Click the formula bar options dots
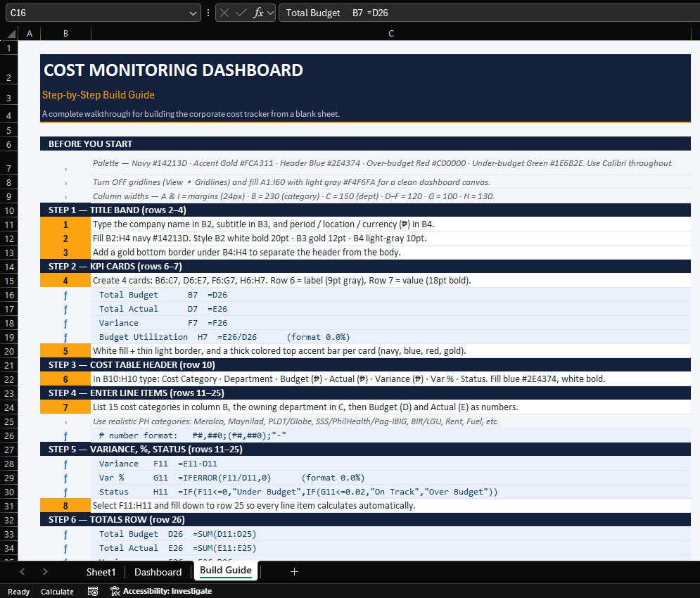Screen dimensions: 700x598 pyautogui.click(x=208, y=13)
